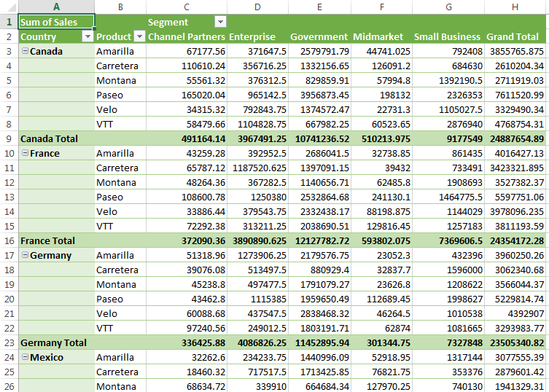This screenshot has width=549, height=392.
Task: Click cell value 241130.1
Action: click(381, 197)
